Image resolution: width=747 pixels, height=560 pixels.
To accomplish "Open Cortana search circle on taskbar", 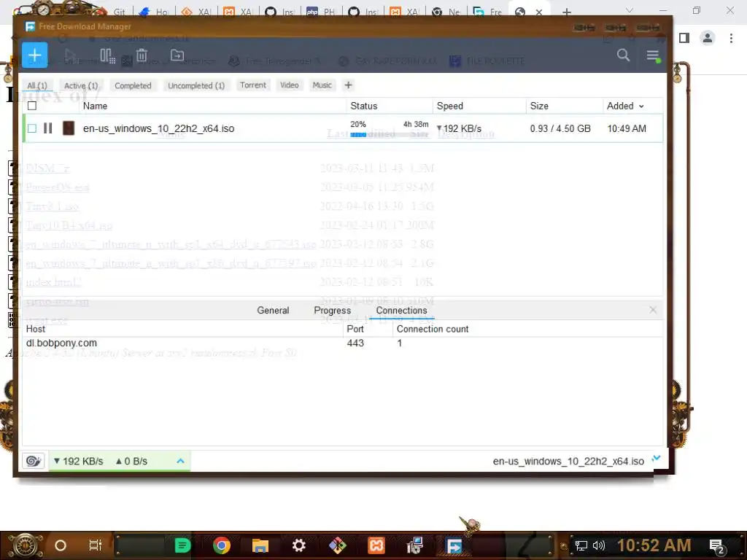I will coord(61,545).
